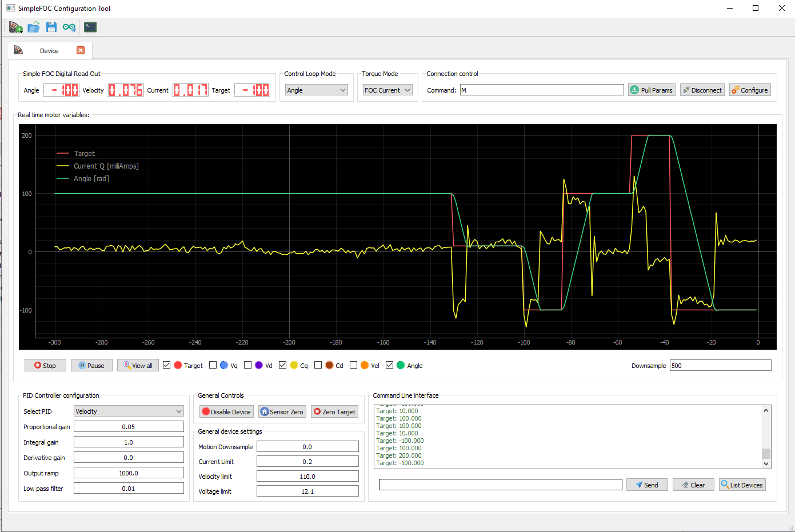Click the orange Vel color dot
Image resolution: width=795 pixels, height=532 pixels.
coord(365,365)
